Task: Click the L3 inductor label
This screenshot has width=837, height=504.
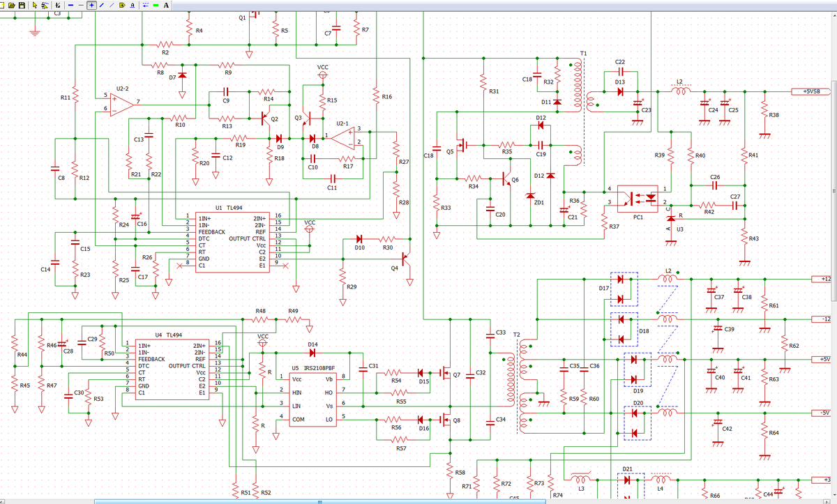Action: (x=580, y=489)
